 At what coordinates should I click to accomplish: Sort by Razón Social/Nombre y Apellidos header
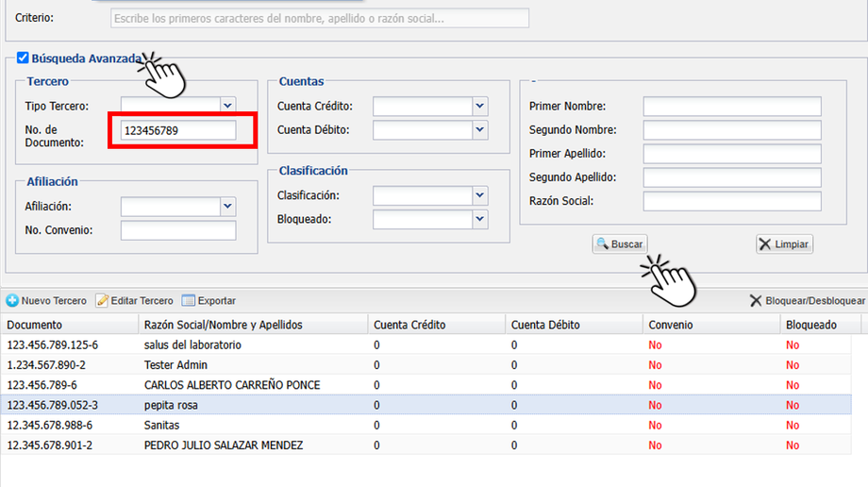coord(253,325)
